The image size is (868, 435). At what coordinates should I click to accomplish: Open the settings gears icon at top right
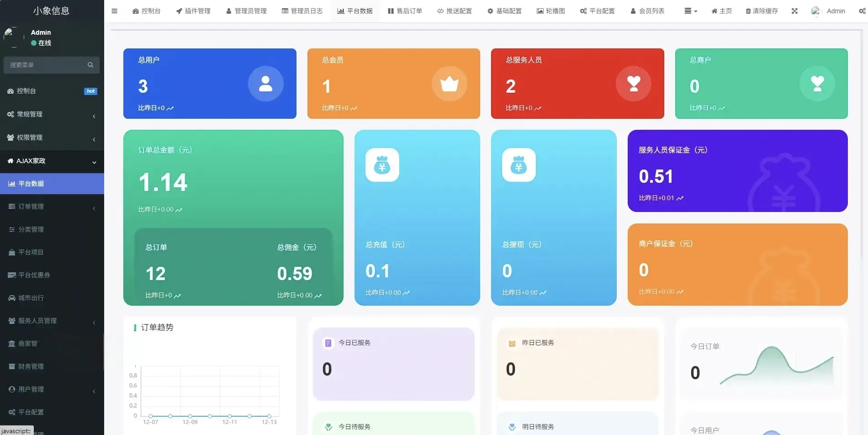click(x=862, y=11)
